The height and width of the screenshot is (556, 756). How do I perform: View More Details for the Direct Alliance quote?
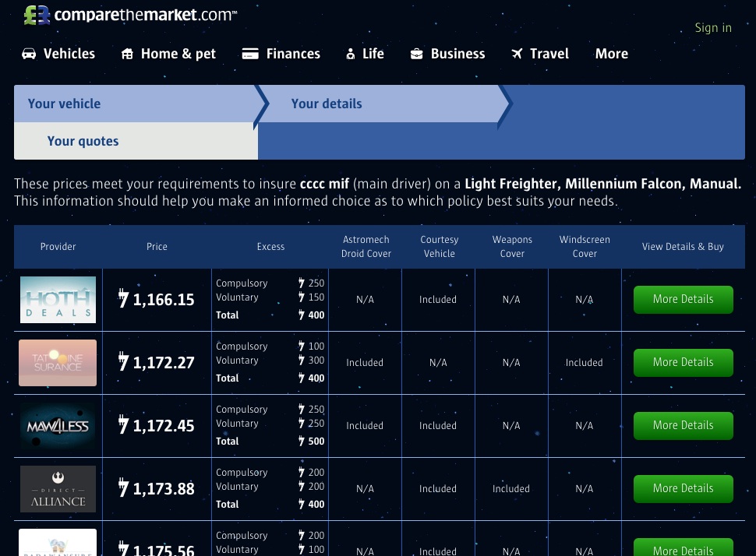tap(683, 488)
